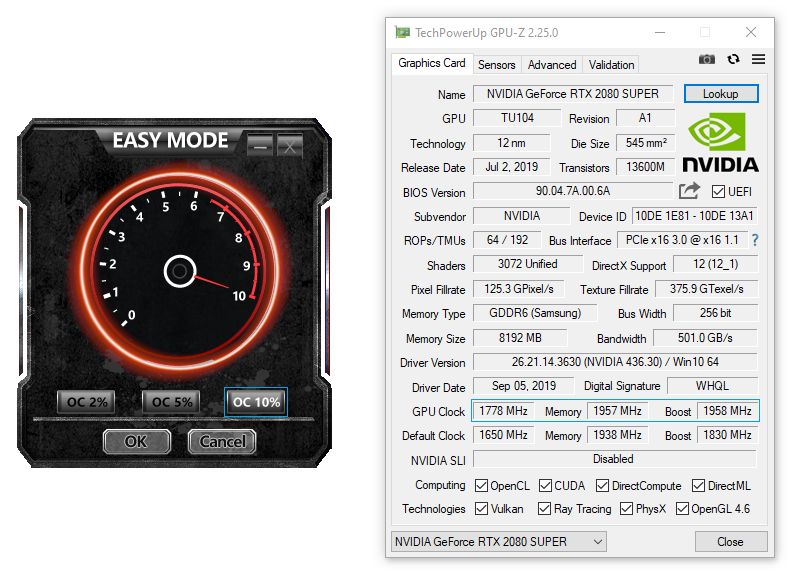The height and width of the screenshot is (574, 793).
Task: Switch to the Sensors tab
Action: (x=497, y=65)
